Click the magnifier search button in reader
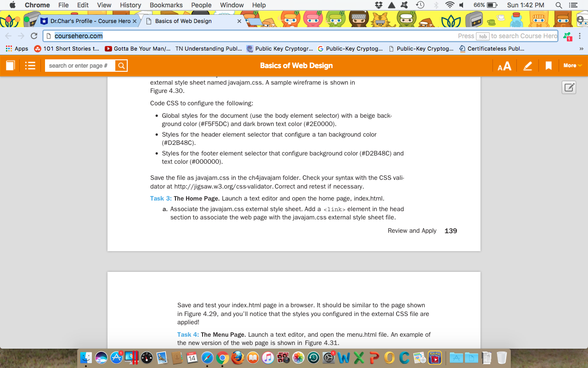This screenshot has height=368, width=588. click(121, 66)
